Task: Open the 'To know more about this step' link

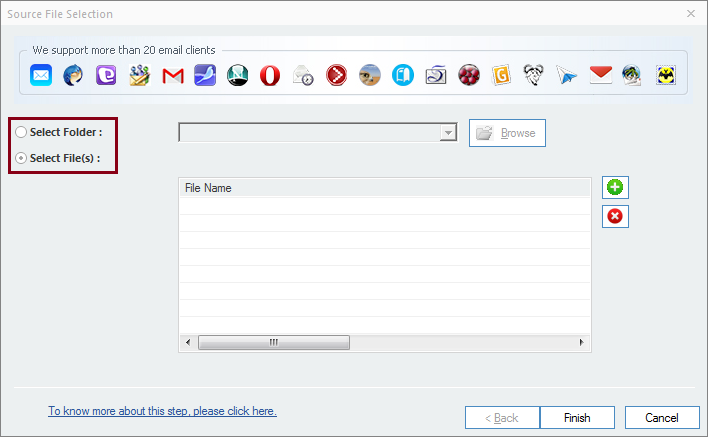Action: (163, 411)
